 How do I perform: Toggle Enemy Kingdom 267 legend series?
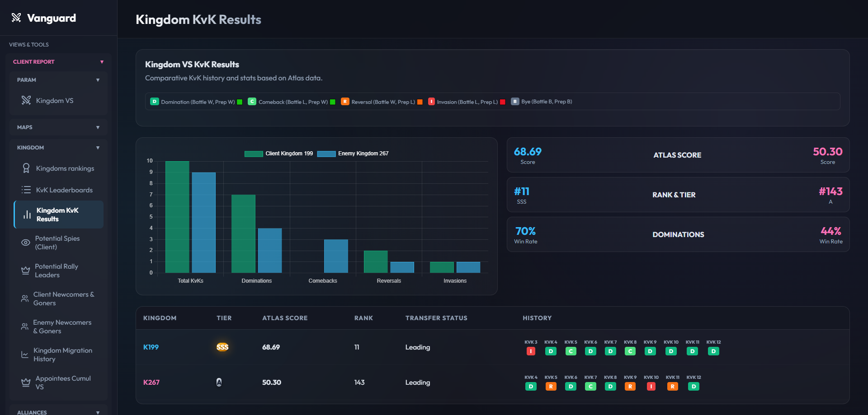353,154
